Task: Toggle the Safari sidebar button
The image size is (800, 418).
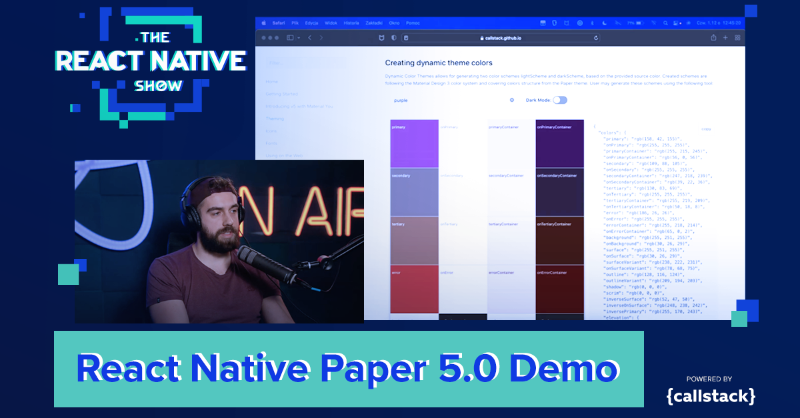Action: [290, 38]
